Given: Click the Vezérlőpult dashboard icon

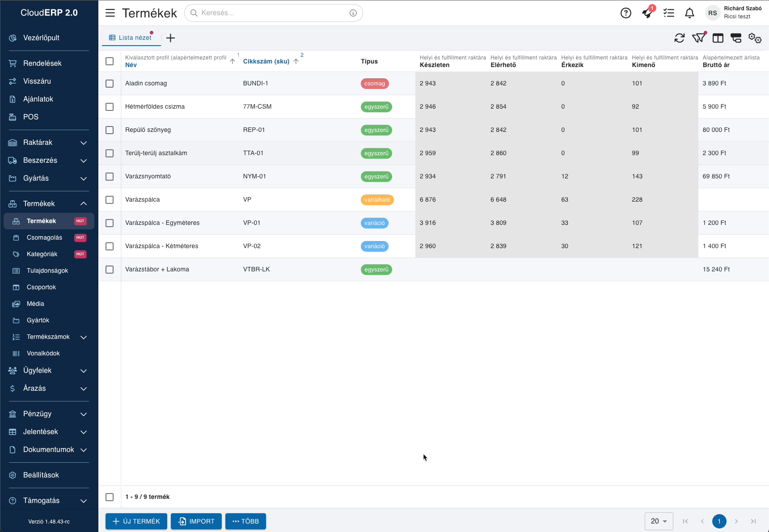Looking at the screenshot, I should [x=13, y=38].
